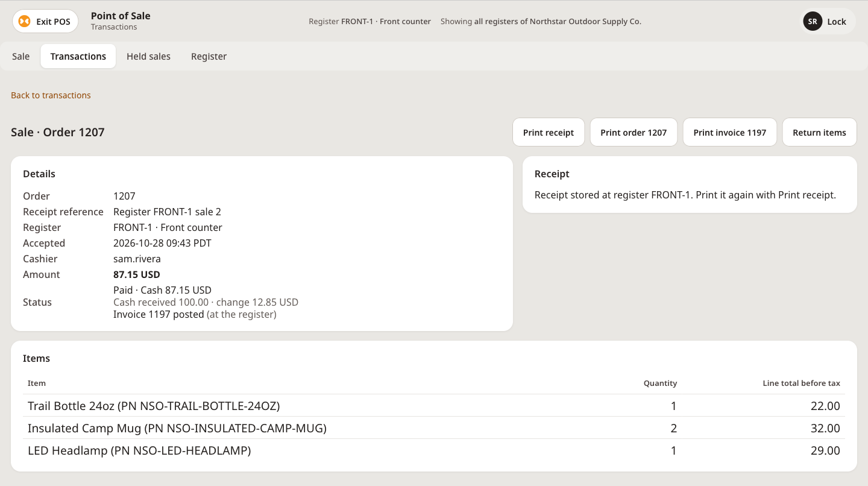This screenshot has width=868, height=486.
Task: Click the Sale · Order 1207 heading
Action: tap(58, 132)
